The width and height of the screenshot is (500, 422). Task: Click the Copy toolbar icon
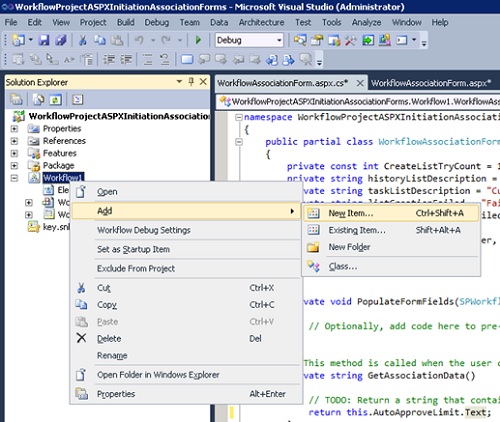[99, 40]
